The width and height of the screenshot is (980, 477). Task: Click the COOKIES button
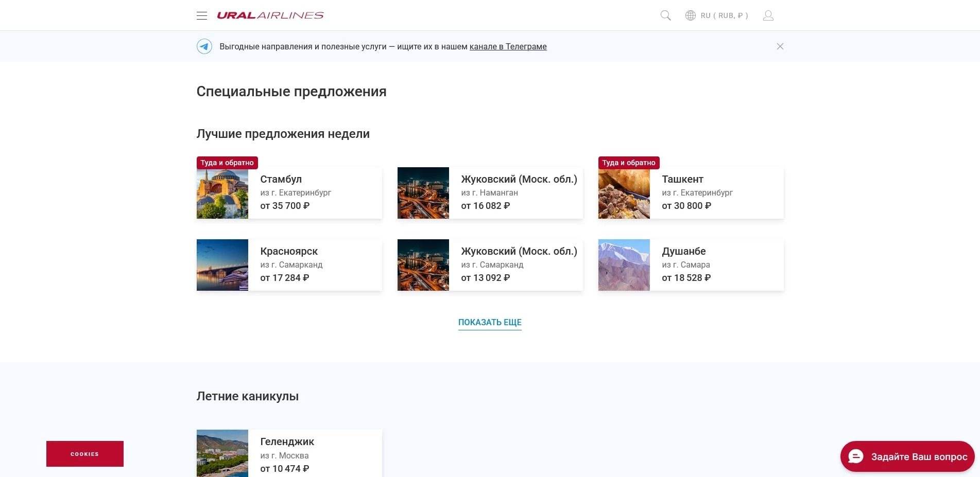(84, 453)
